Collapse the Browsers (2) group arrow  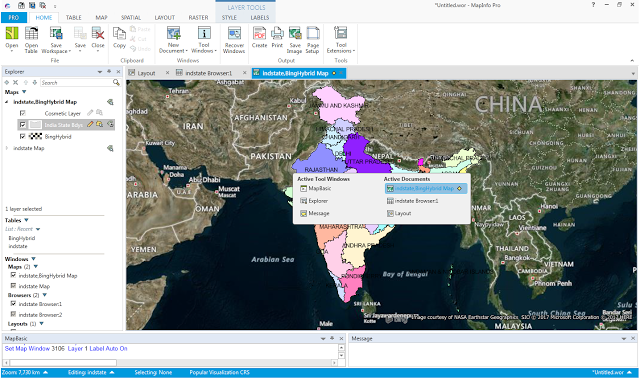(x=44, y=295)
